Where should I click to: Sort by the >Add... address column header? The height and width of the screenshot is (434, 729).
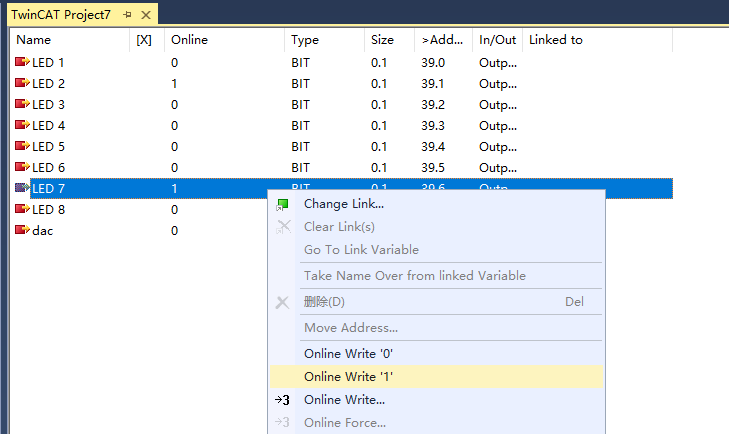442,40
